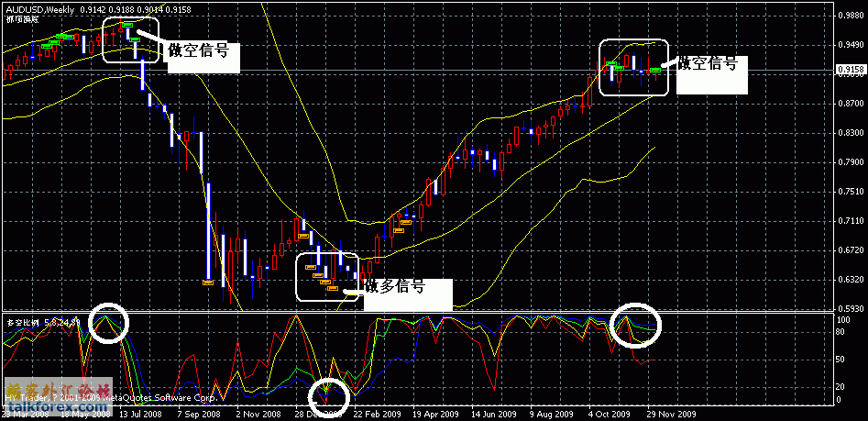Screen dimensions: 868x421
Task: Click the 19 Apr 2009 date label
Action: click(436, 414)
